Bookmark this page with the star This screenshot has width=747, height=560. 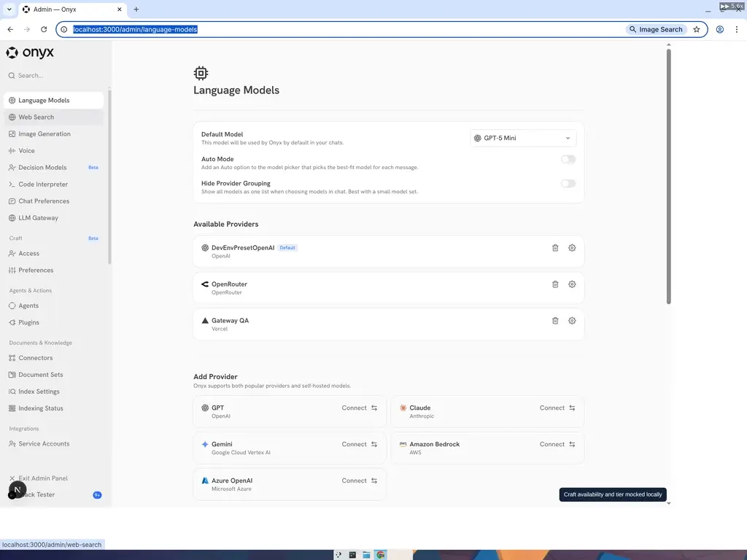[697, 29]
